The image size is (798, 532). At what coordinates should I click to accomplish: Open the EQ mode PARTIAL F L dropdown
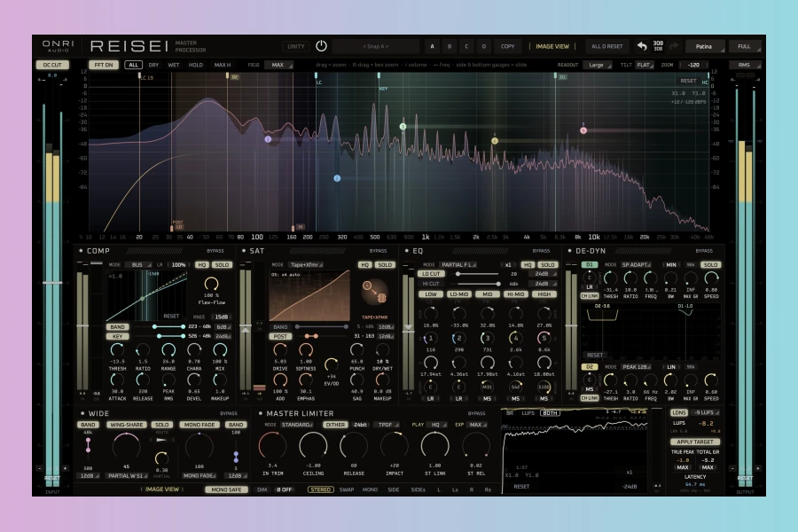[x=458, y=265]
